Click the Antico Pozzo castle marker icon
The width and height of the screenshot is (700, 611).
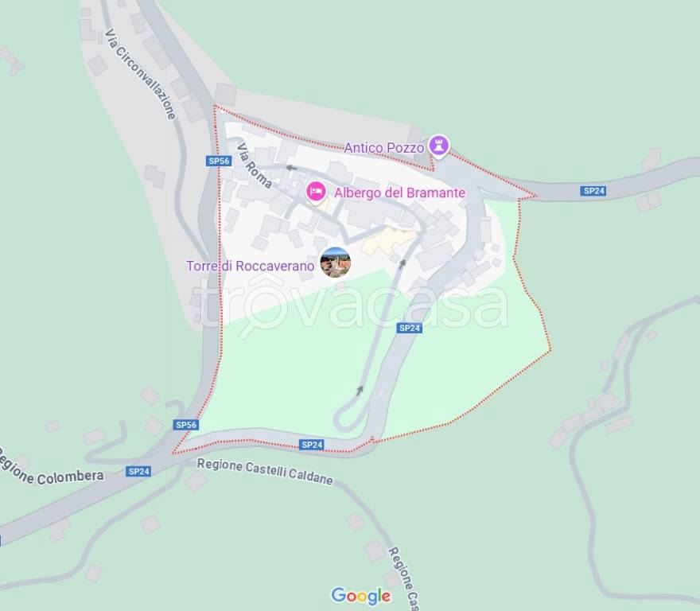tap(439, 146)
